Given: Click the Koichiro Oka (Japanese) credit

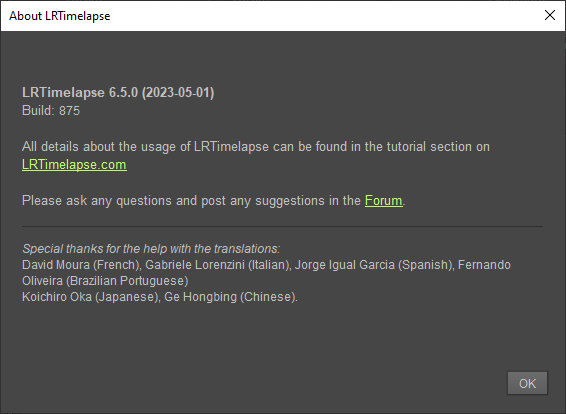Looking at the screenshot, I should point(91,297).
